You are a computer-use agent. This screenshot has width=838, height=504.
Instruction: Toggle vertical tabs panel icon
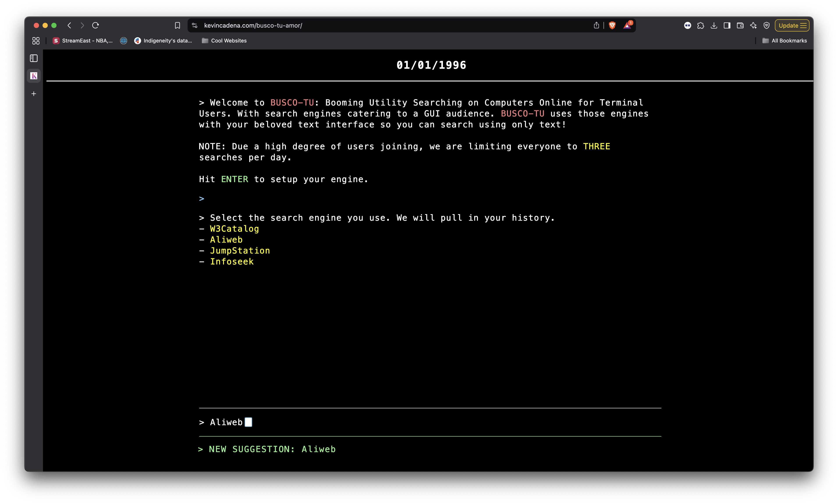tap(34, 58)
